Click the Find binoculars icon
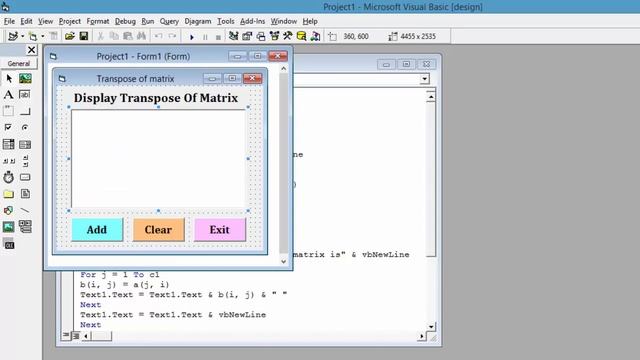The image size is (640, 360). pos(142,36)
